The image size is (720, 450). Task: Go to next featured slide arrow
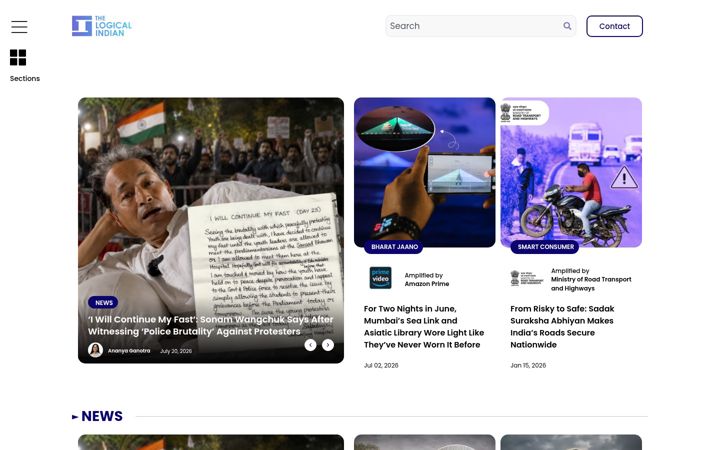point(328,345)
